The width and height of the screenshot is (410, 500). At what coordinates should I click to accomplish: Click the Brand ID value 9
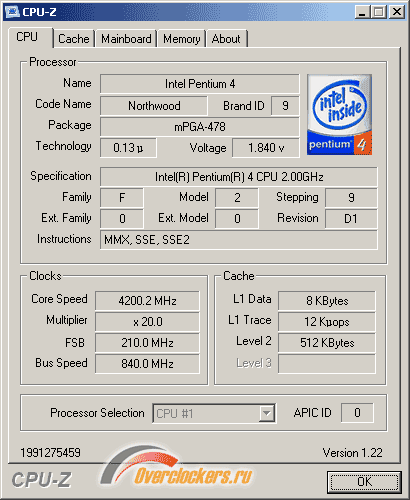point(285,106)
